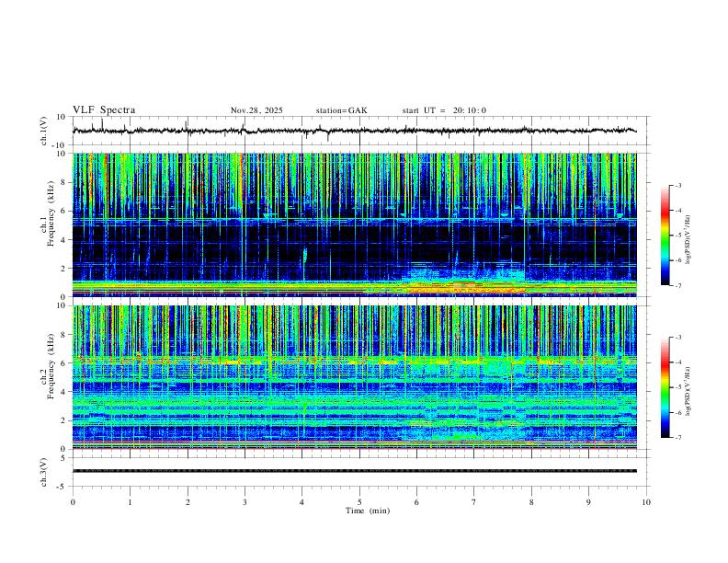The width and height of the screenshot is (728, 563).
Task: Click the 'Time (min)' axis label
Action: pos(368,511)
